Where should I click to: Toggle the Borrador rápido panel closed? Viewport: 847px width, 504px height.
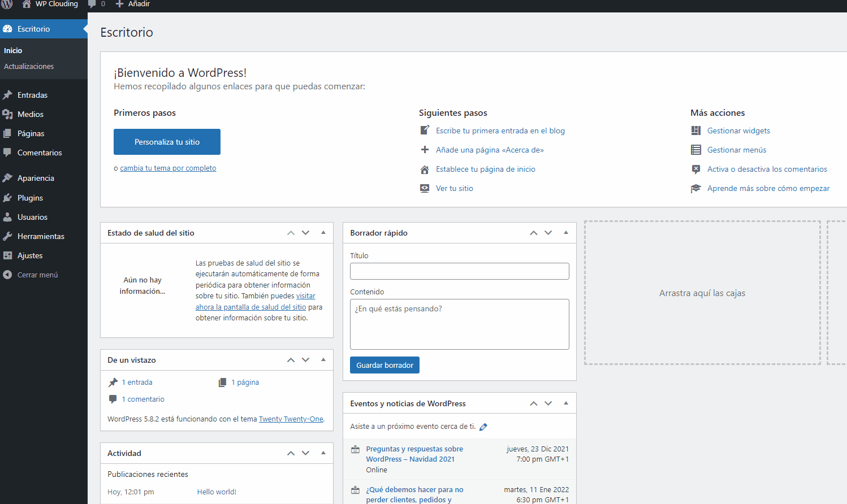point(566,233)
